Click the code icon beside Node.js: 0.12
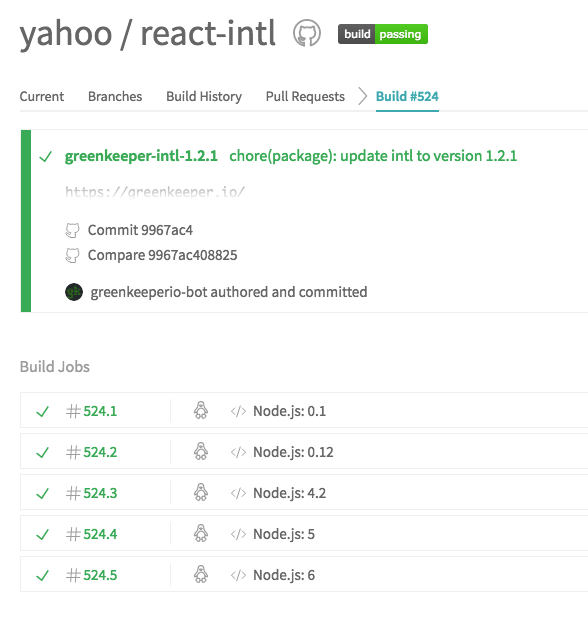The height and width of the screenshot is (618, 588). (x=238, y=452)
